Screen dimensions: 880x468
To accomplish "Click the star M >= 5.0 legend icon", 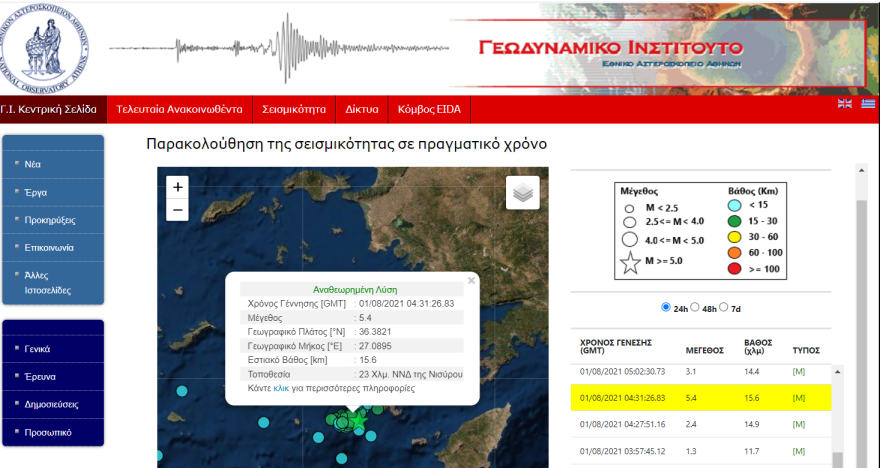I will (630, 263).
